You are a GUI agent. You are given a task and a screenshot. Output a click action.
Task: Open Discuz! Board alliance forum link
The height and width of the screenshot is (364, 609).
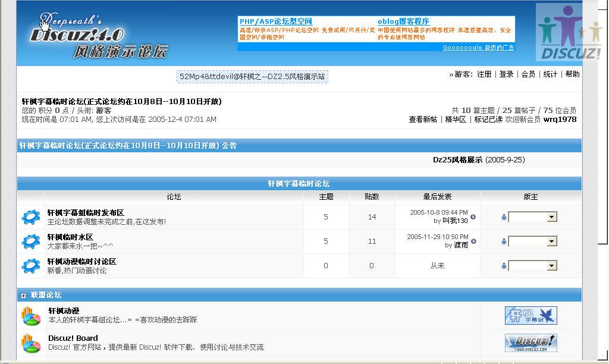coord(73,338)
